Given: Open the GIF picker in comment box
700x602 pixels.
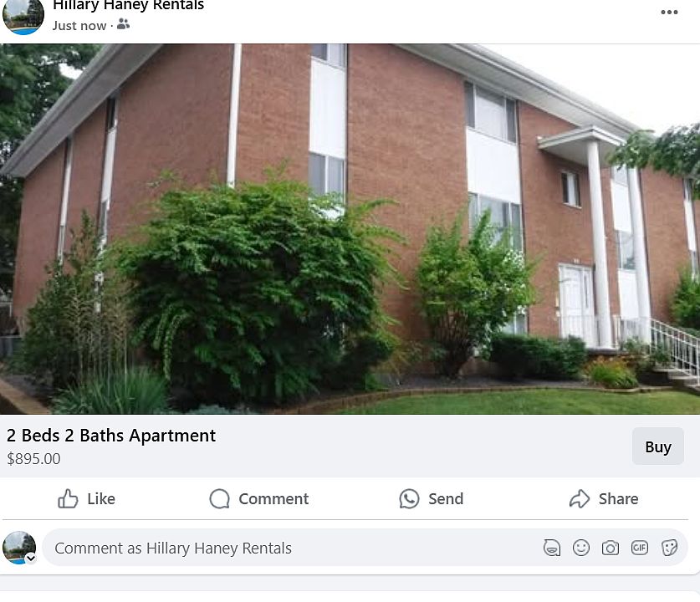Looking at the screenshot, I should pyautogui.click(x=639, y=548).
